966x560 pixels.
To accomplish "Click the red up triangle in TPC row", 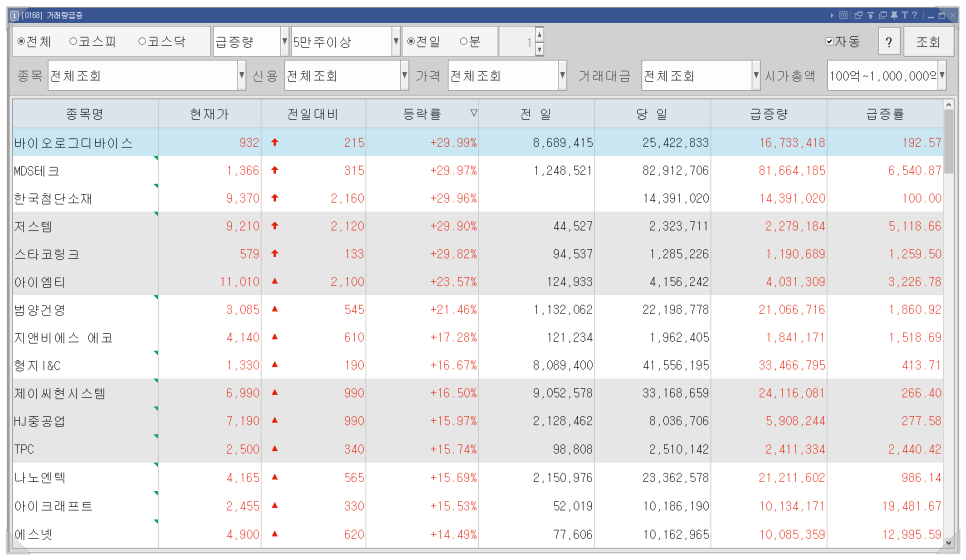I will pos(275,448).
